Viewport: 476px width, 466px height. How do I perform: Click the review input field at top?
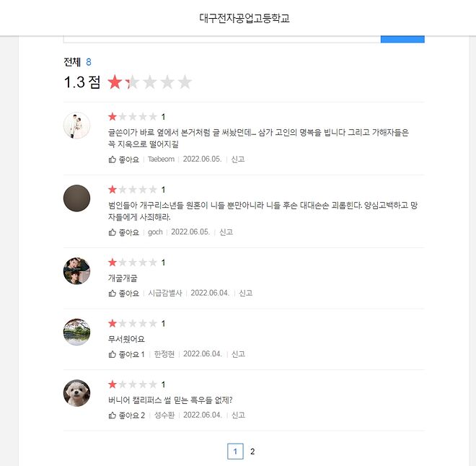pyautogui.click(x=222, y=39)
